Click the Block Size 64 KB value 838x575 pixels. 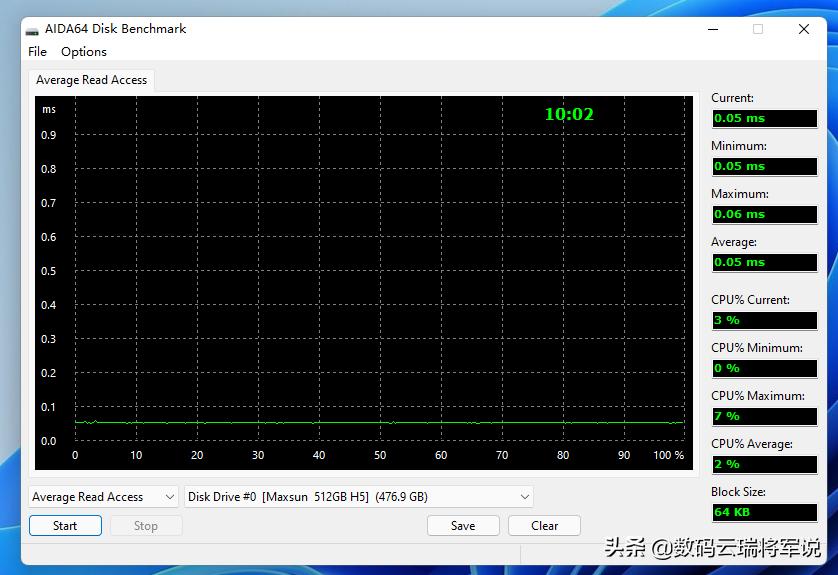point(765,512)
